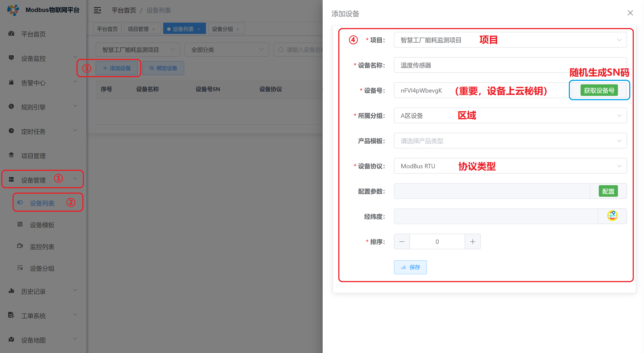Open the 产品模板 product type dropdown
644x353 pixels.
510,141
